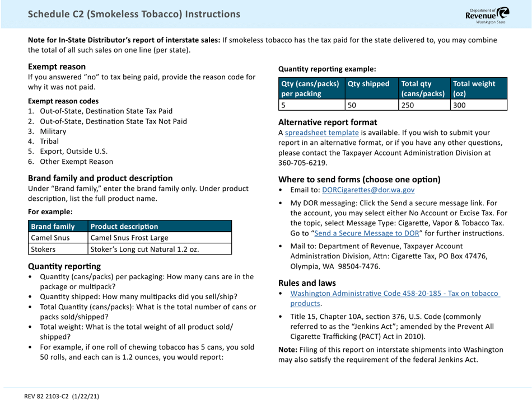Open Washington Administrative Code 458-20-185 link
This screenshot has width=532, height=410.
[395, 298]
